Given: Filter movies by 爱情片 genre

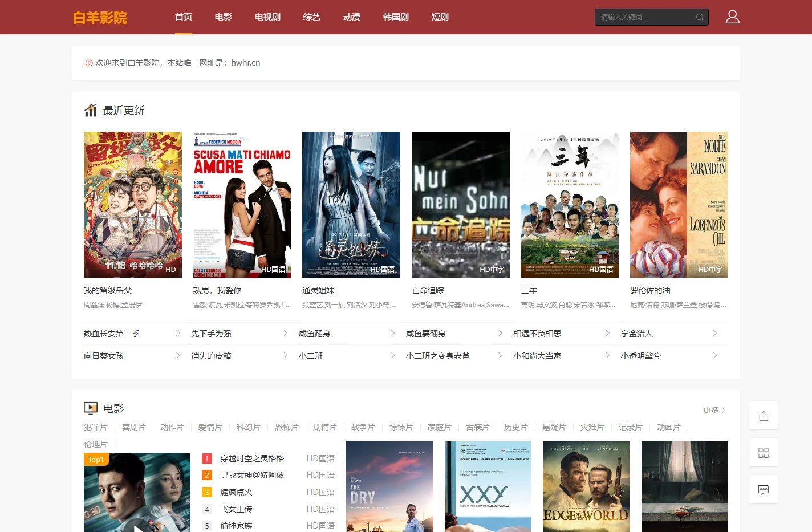Looking at the screenshot, I should [210, 427].
